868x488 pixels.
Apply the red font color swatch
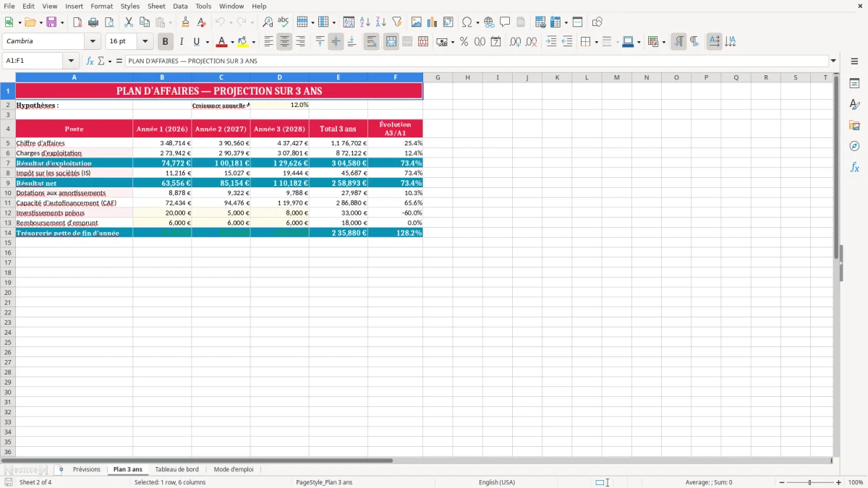click(222, 42)
